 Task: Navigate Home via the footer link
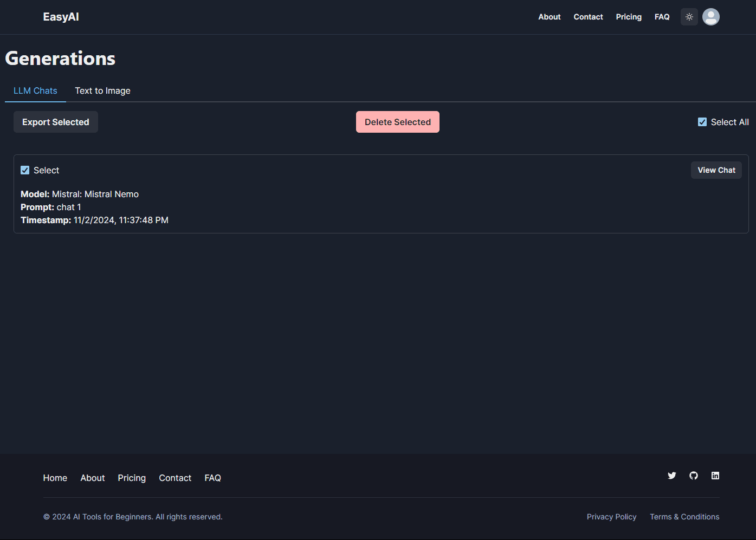tap(55, 478)
